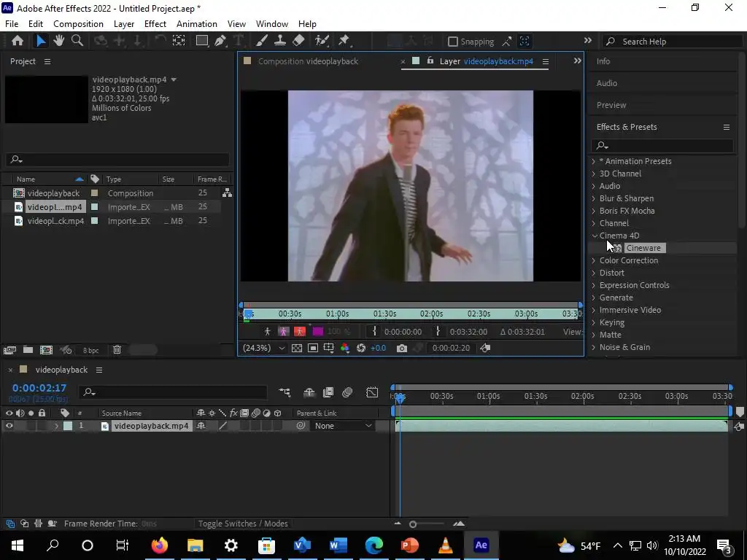The image size is (747, 560).
Task: Expand the Keying effects category
Action: click(594, 322)
